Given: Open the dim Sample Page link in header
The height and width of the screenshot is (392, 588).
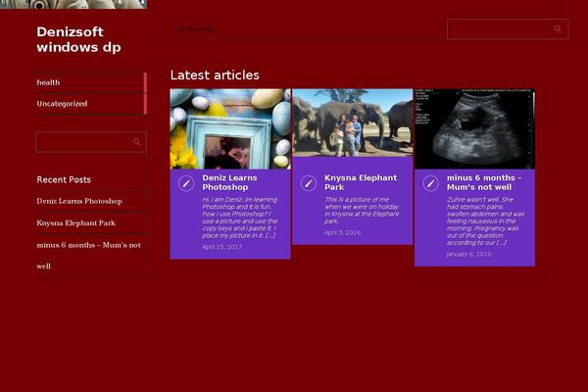Looking at the screenshot, I should click(x=195, y=28).
